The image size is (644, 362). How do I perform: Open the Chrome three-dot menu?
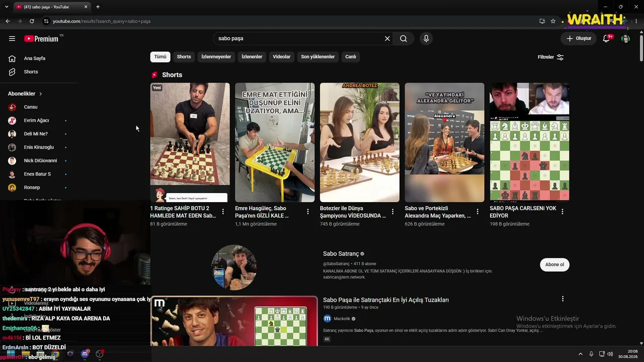point(636,21)
